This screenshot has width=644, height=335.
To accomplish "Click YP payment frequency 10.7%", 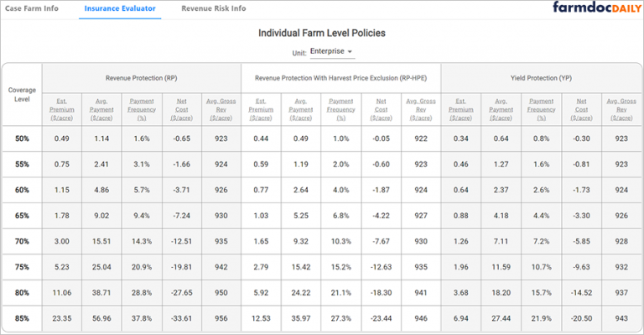I will [x=542, y=267].
